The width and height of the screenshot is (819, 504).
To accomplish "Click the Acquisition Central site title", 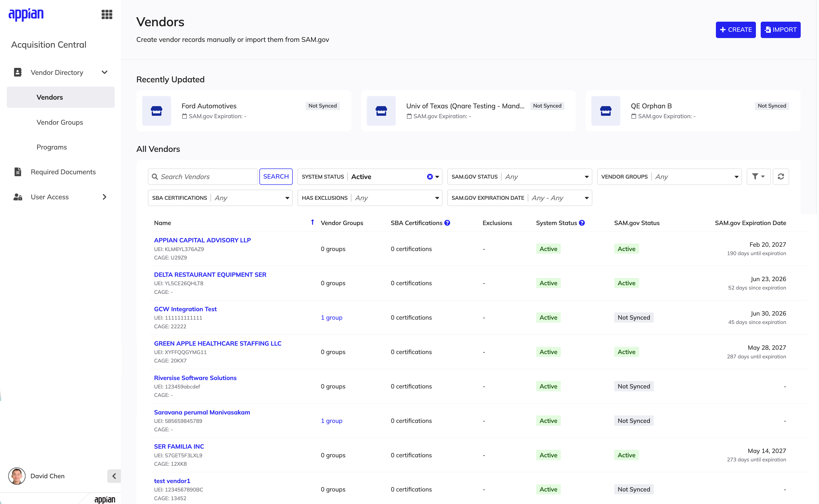I will click(49, 45).
